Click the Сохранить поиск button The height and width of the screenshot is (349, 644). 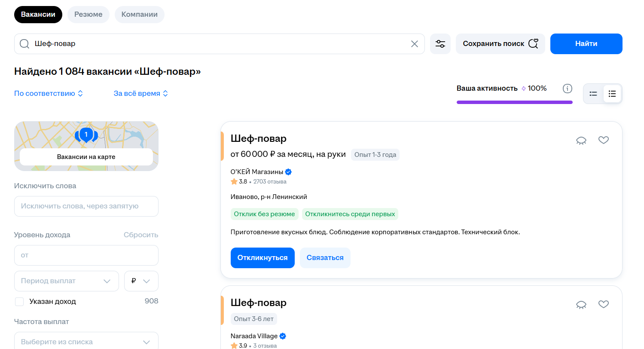point(501,44)
